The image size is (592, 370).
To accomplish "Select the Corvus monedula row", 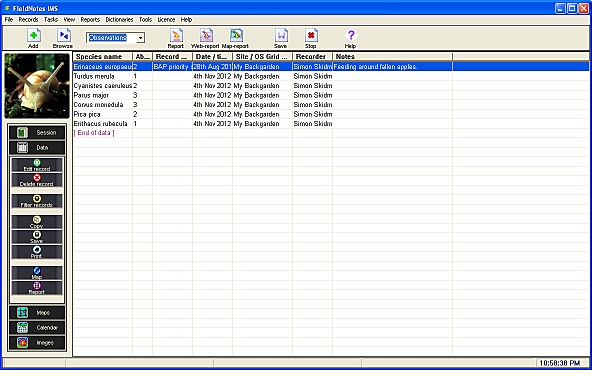I will [x=331, y=105].
